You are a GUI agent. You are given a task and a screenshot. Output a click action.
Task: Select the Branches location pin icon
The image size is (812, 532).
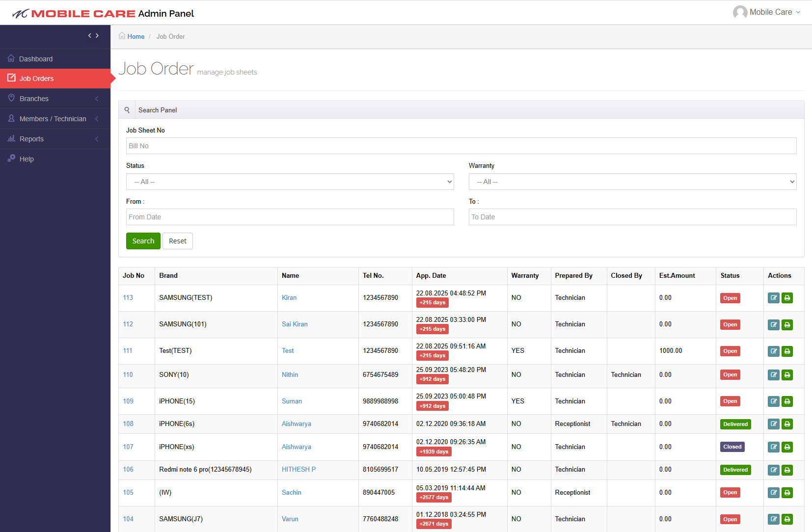(x=11, y=98)
